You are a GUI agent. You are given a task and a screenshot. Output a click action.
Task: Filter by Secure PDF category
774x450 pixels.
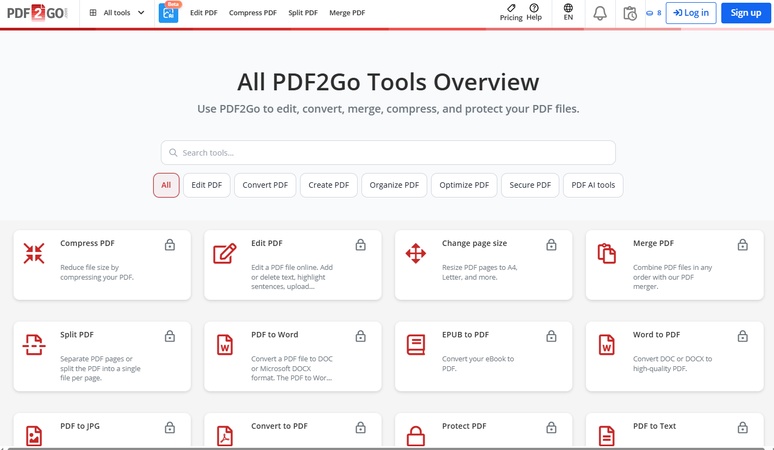pos(530,185)
